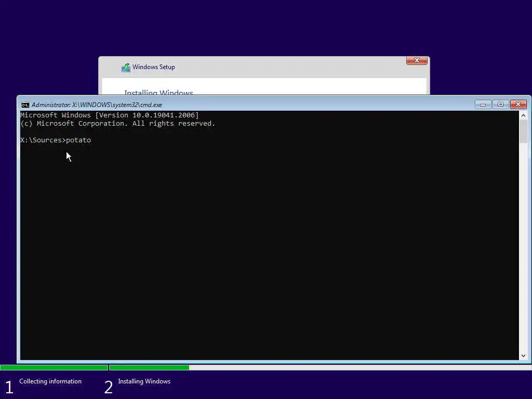The height and width of the screenshot is (399, 532).
Task: Click the Collecting information progress bar
Action: pyautogui.click(x=54, y=367)
